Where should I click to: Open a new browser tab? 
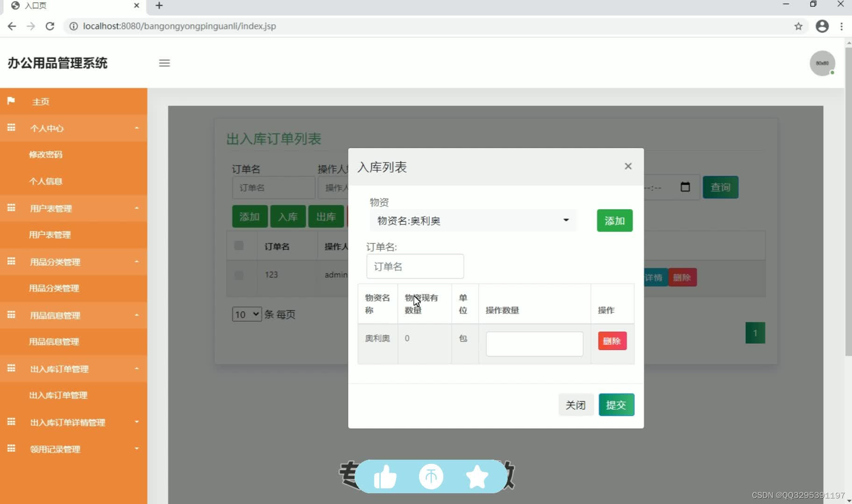coord(159,6)
